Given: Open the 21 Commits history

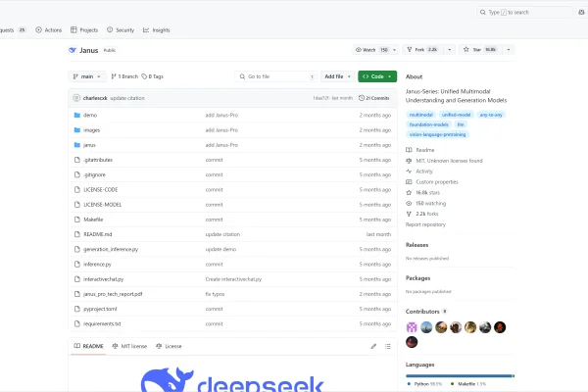Looking at the screenshot, I should tap(374, 98).
